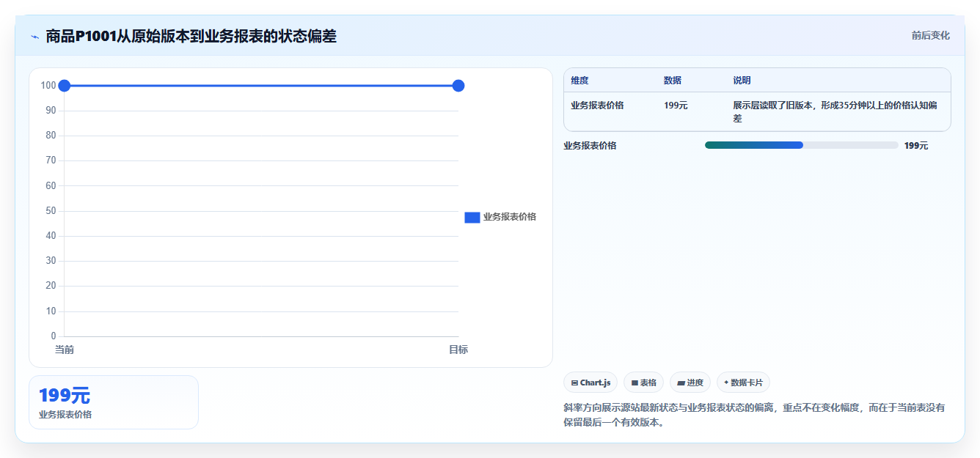Click the 100 y-axis label
Viewport: 980px width, 458px height.
(x=48, y=86)
